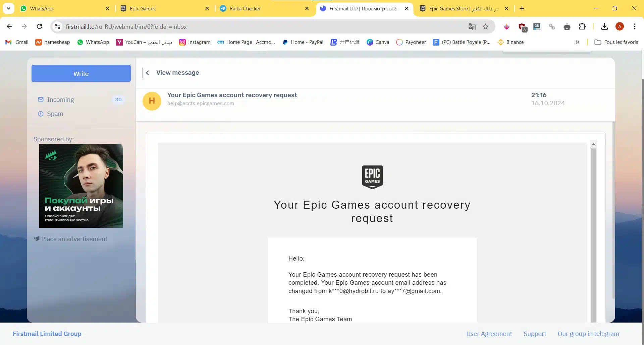This screenshot has height=345, width=644.
Task: Open the Extensions puzzle menu
Action: pyautogui.click(x=582, y=26)
